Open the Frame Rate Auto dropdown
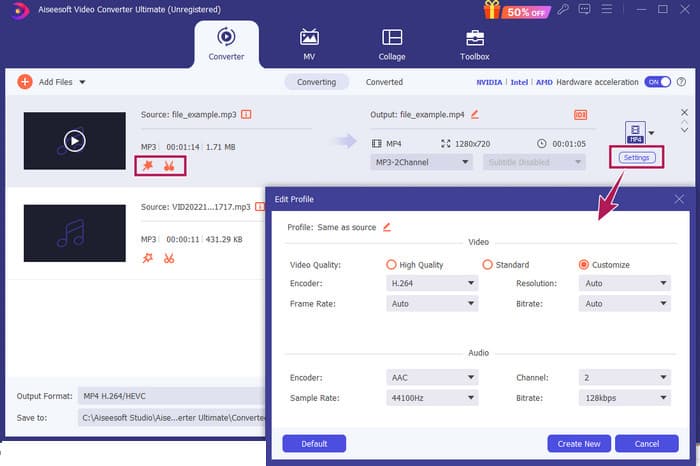 coord(432,304)
